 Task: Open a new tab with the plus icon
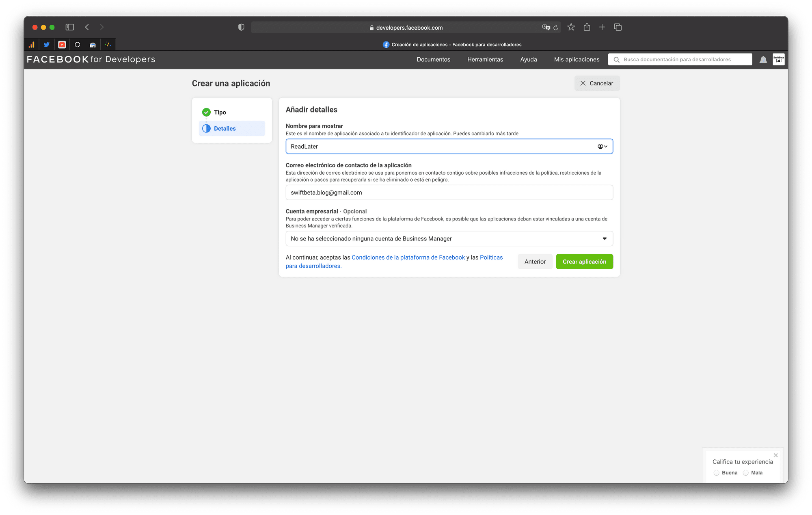point(602,27)
